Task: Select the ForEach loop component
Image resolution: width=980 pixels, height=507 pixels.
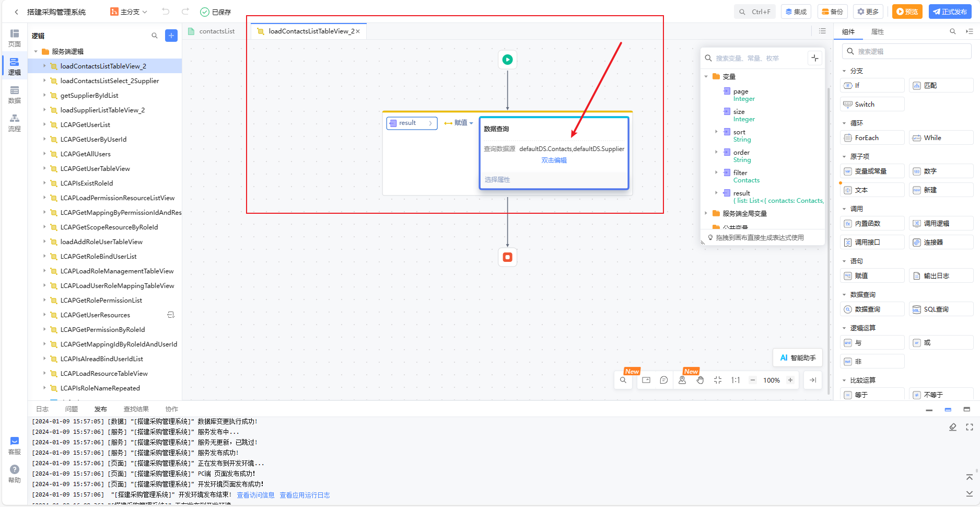Action: (x=872, y=138)
